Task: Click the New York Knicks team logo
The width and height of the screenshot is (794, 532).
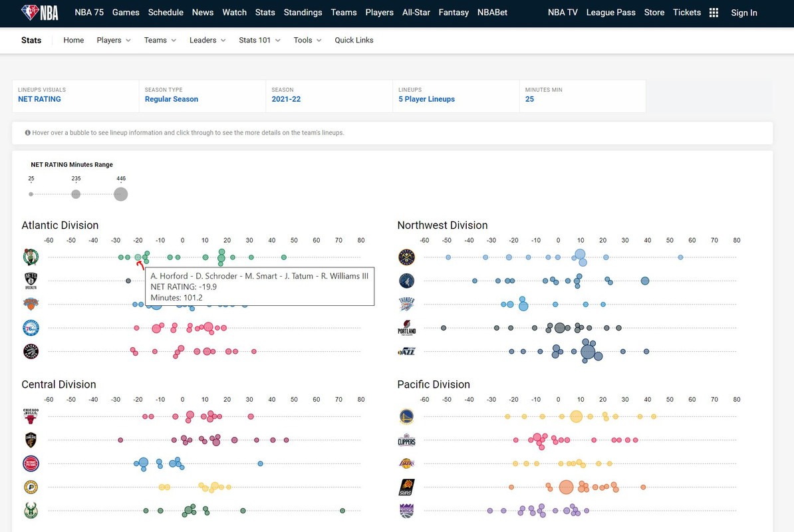Action: pyautogui.click(x=31, y=304)
